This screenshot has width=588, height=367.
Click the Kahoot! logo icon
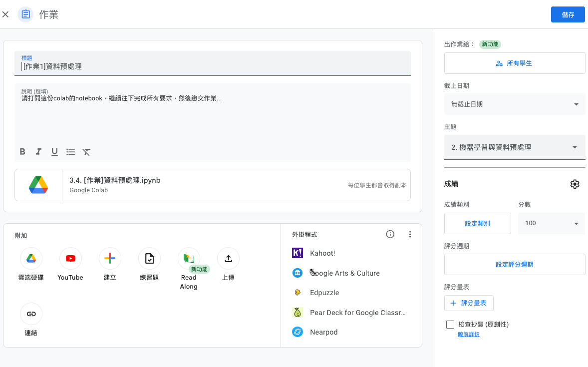tap(297, 253)
